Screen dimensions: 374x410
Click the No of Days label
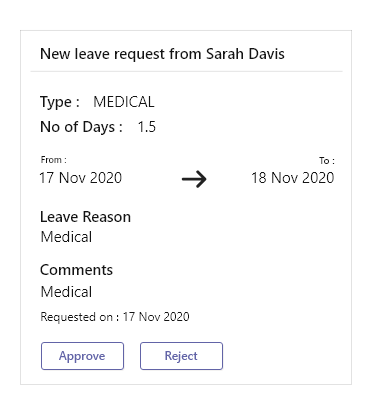coord(81,127)
